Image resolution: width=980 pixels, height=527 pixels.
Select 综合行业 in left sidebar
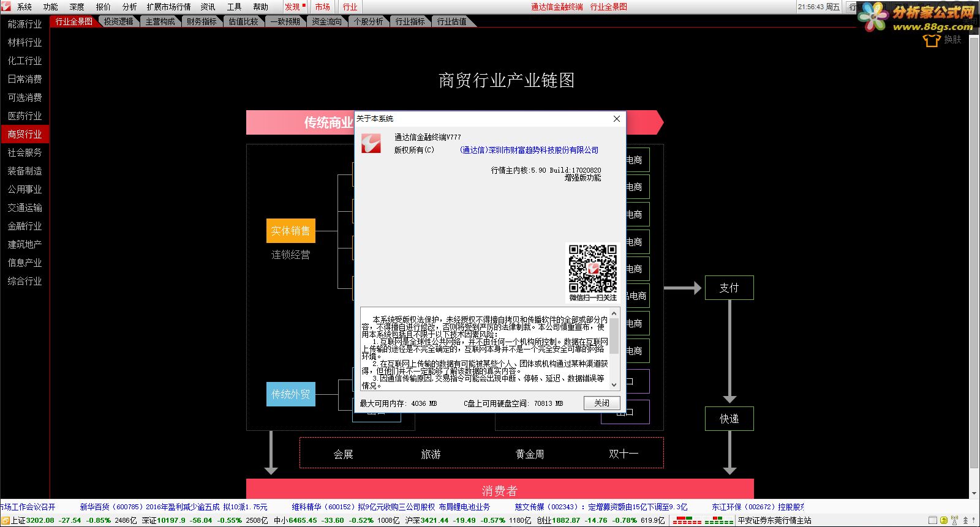pyautogui.click(x=24, y=281)
